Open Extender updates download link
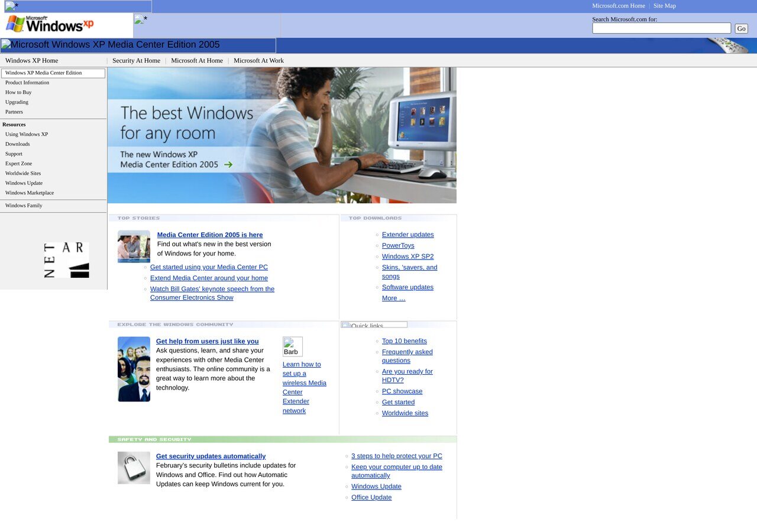 tap(407, 235)
